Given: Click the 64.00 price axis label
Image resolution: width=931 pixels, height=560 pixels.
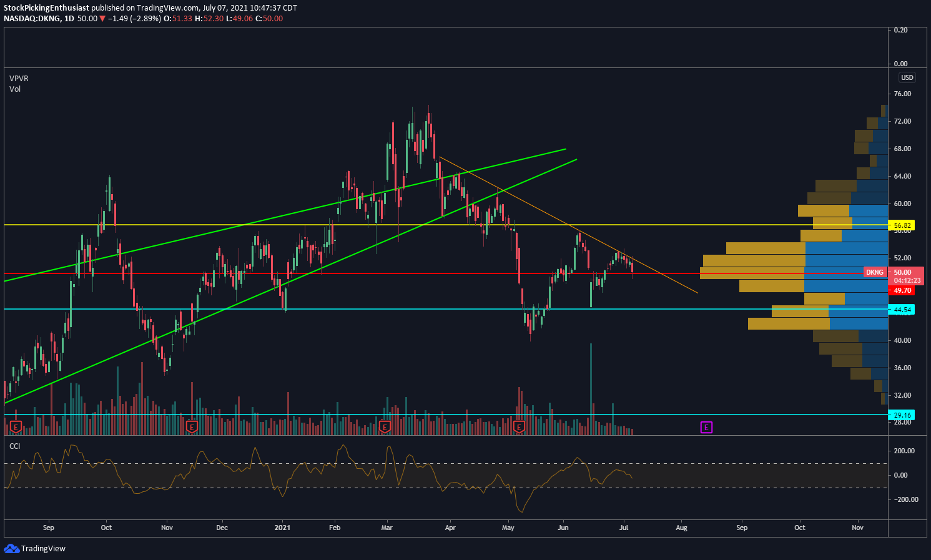Looking at the screenshot, I should tap(902, 176).
